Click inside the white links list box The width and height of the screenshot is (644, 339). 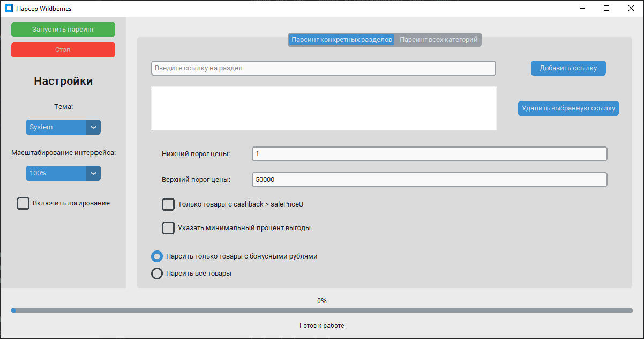click(x=324, y=108)
